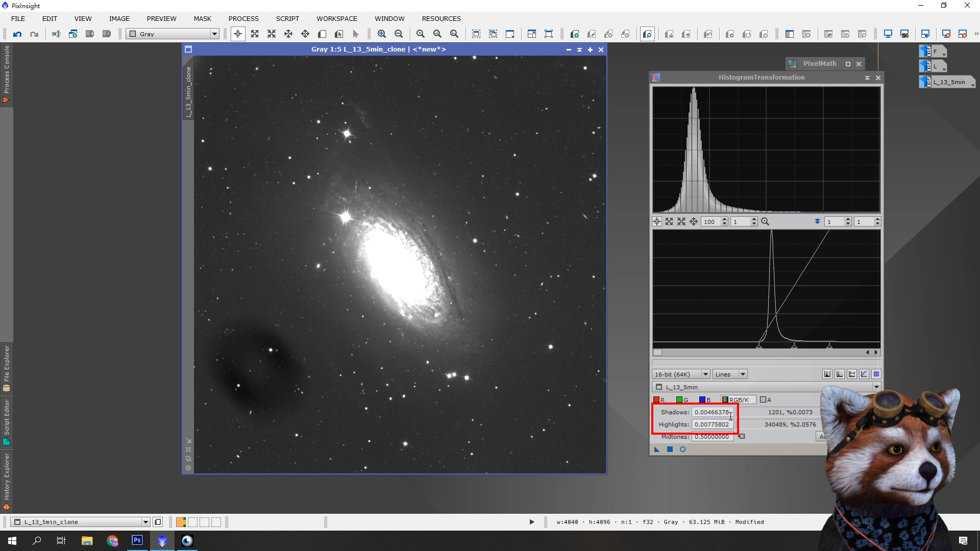Click the orange workspace color swatch
The image size is (980, 551).
click(x=181, y=522)
